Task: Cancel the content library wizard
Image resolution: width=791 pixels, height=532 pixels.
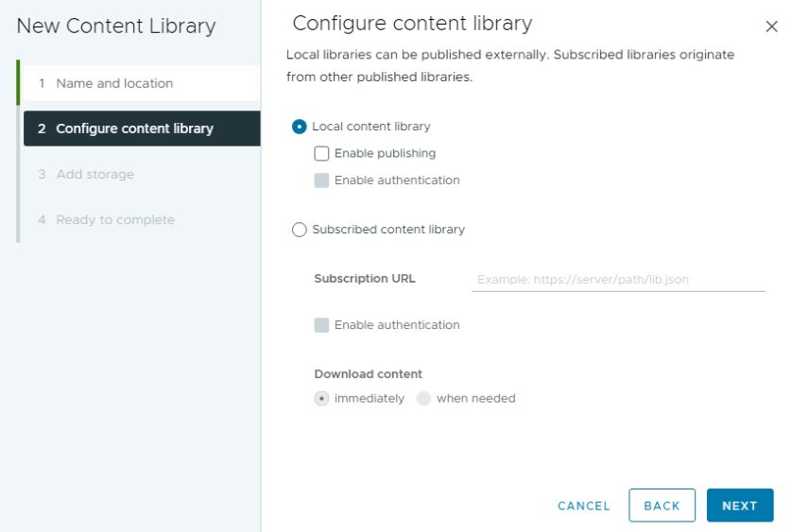Action: tap(584, 506)
